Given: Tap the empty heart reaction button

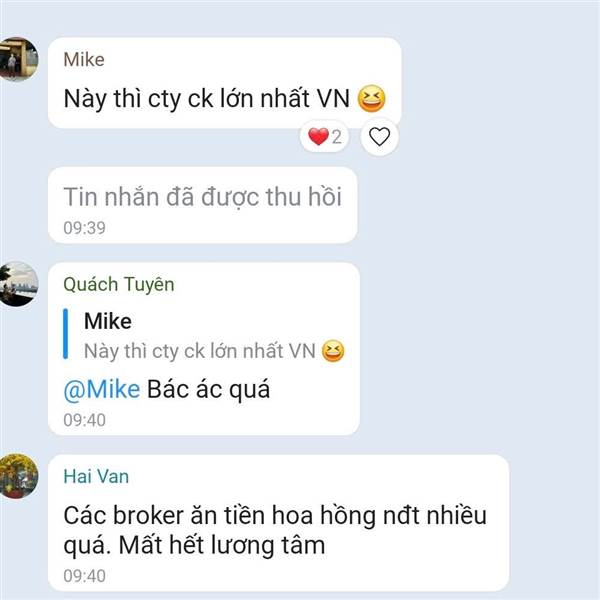Looking at the screenshot, I should point(379,137).
